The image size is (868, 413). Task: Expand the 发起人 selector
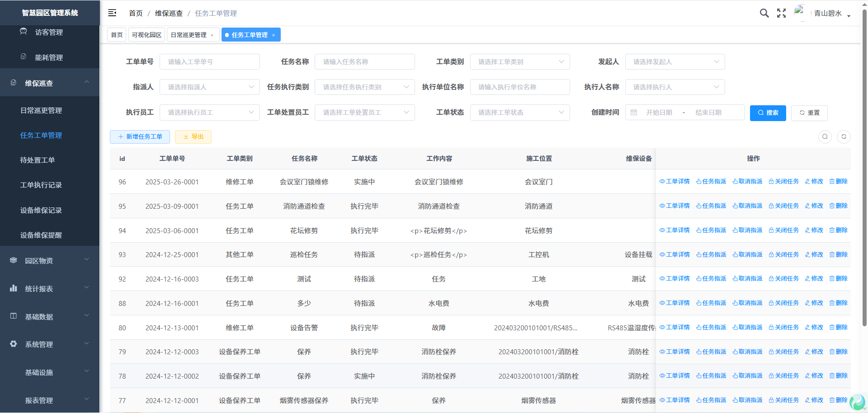(x=675, y=62)
